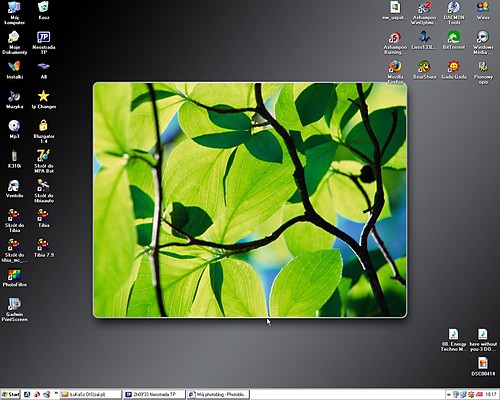Open the Skrót do tibia_mc shortcut
500x400 pixels.
coord(14,250)
